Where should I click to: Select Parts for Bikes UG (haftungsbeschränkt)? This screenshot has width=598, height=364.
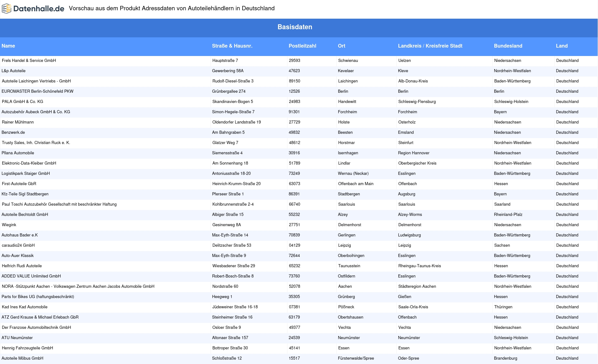point(38,297)
